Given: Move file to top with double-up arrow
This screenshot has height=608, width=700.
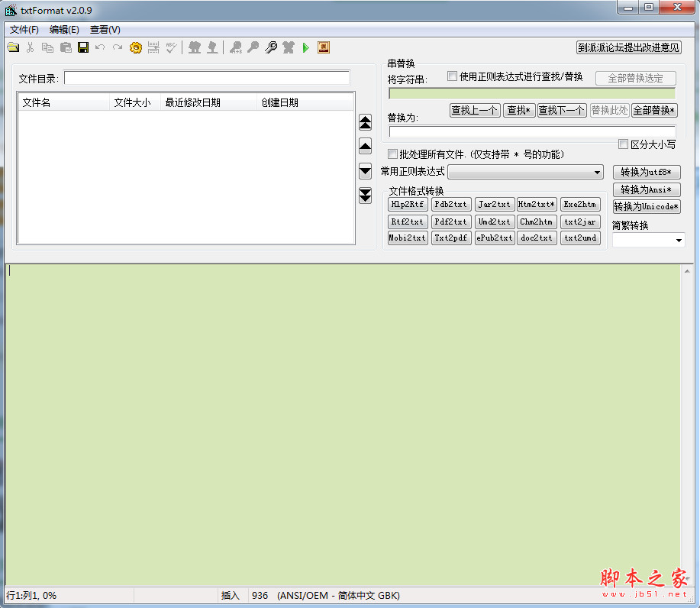Looking at the screenshot, I should point(365,122).
